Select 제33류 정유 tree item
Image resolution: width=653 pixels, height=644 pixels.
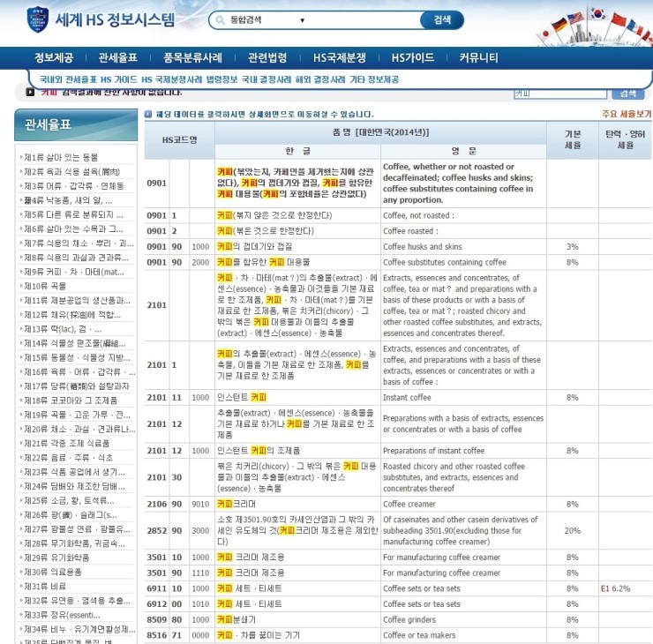pyautogui.click(x=62, y=615)
